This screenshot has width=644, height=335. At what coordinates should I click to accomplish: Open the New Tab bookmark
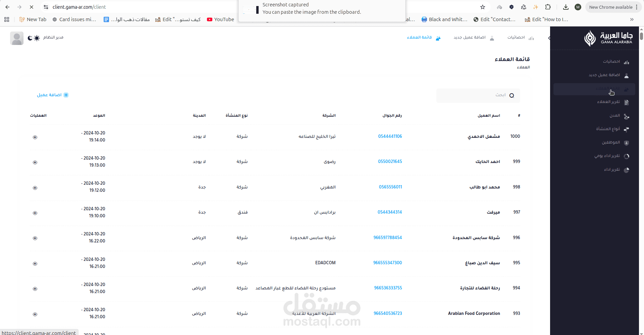tap(33, 19)
